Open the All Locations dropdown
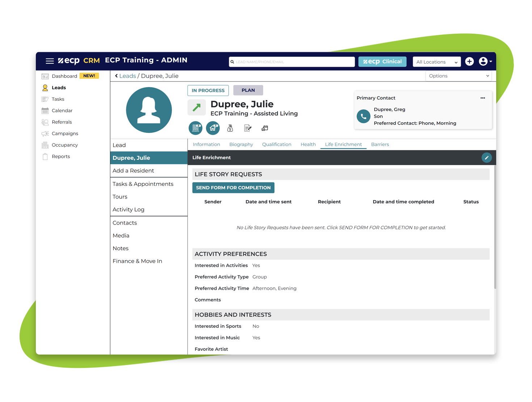The width and height of the screenshot is (532, 402). [x=436, y=62]
